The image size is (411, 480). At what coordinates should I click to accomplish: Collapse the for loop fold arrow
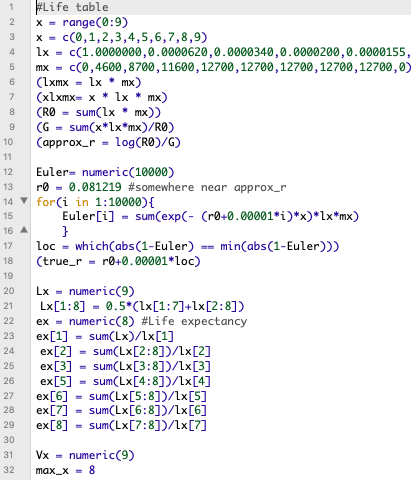(24, 201)
